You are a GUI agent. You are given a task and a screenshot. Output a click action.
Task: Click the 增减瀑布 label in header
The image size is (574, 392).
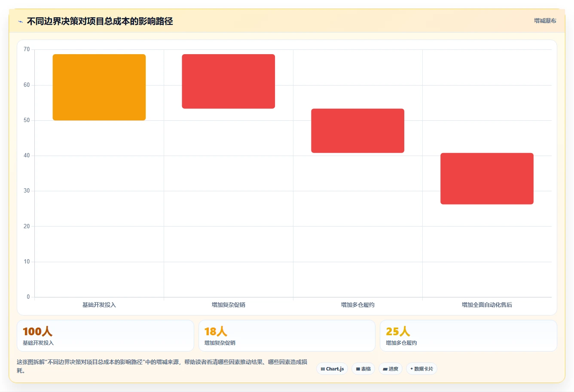(545, 21)
